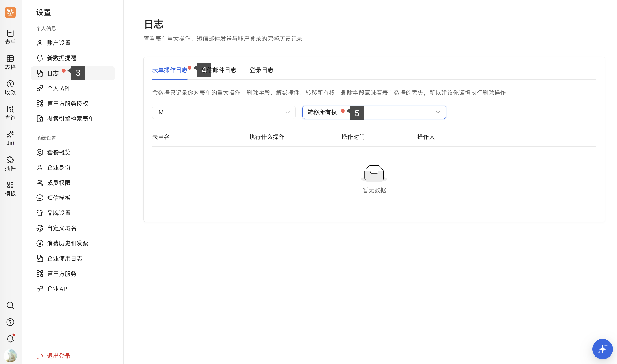Open the 自定义域名 menu item

tap(73, 228)
